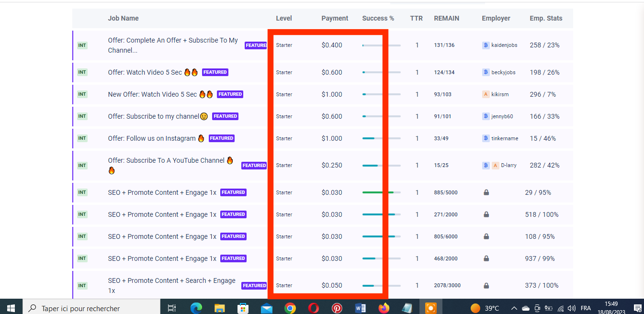Click the bitcoin badge in the D-larry row
The height and width of the screenshot is (314, 644).
pos(486,165)
